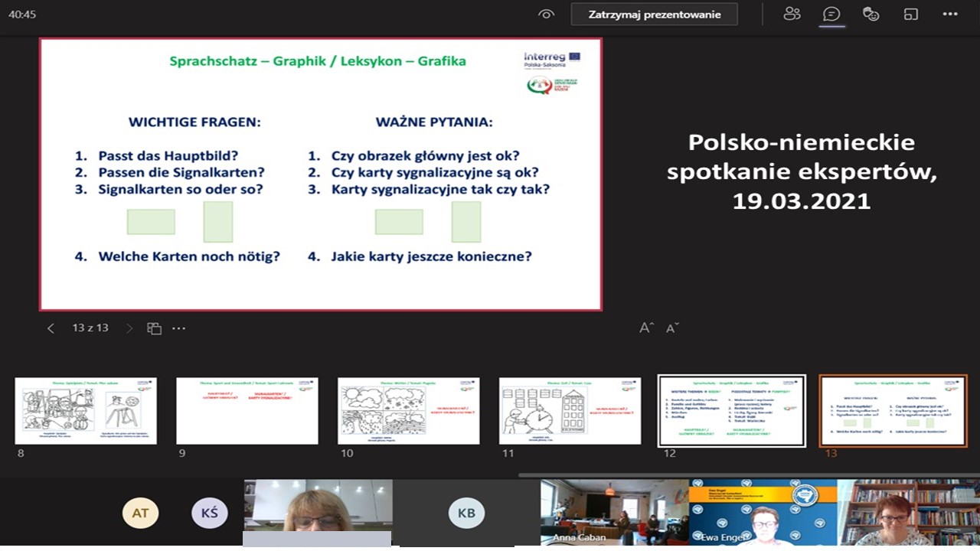
Task: Open the reactions menu
Action: click(871, 14)
